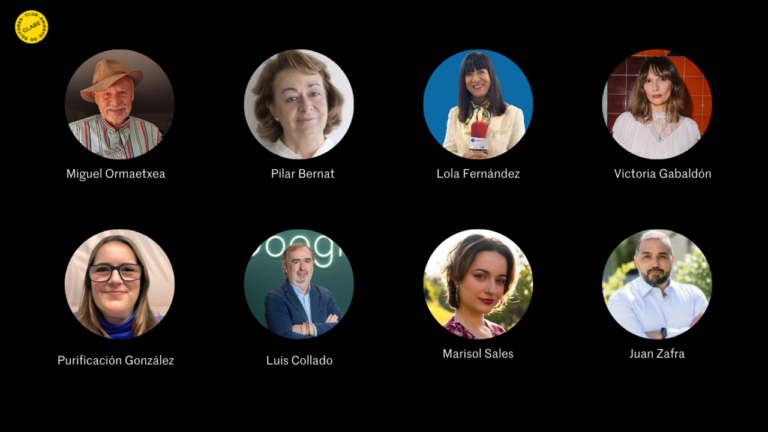
Task: Select Juan Zafra's profile photo
Action: click(657, 284)
